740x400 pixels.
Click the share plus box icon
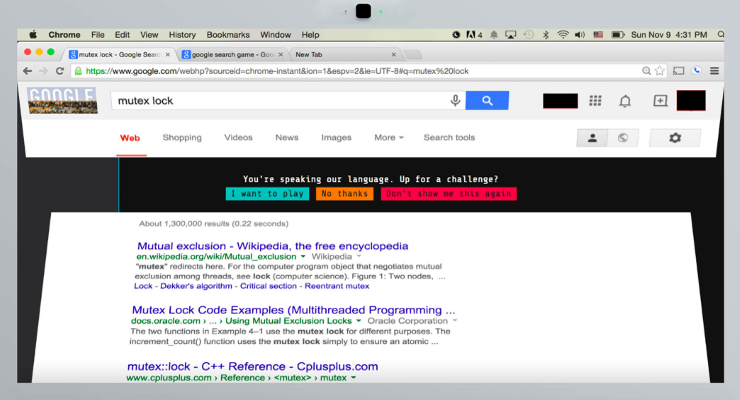[659, 101]
